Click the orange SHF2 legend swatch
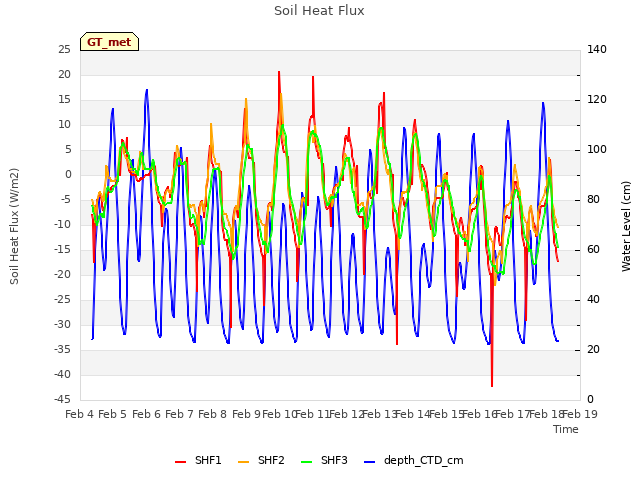 (x=243, y=462)
